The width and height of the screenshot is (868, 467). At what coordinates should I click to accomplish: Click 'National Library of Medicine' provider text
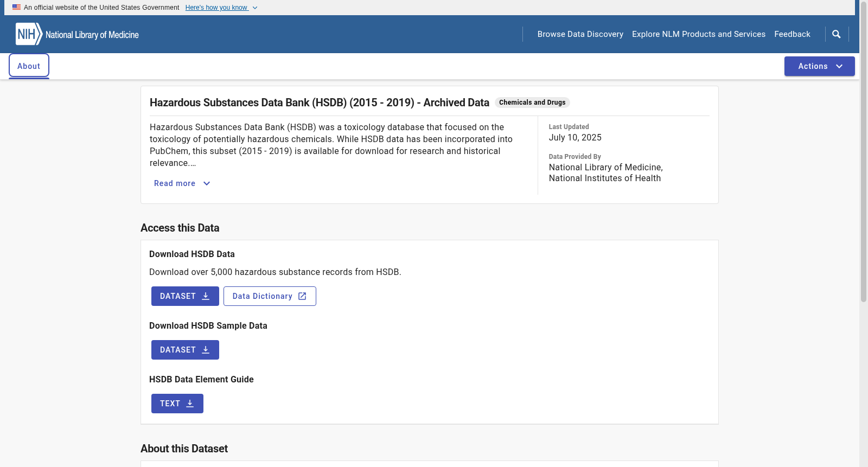[x=606, y=168]
